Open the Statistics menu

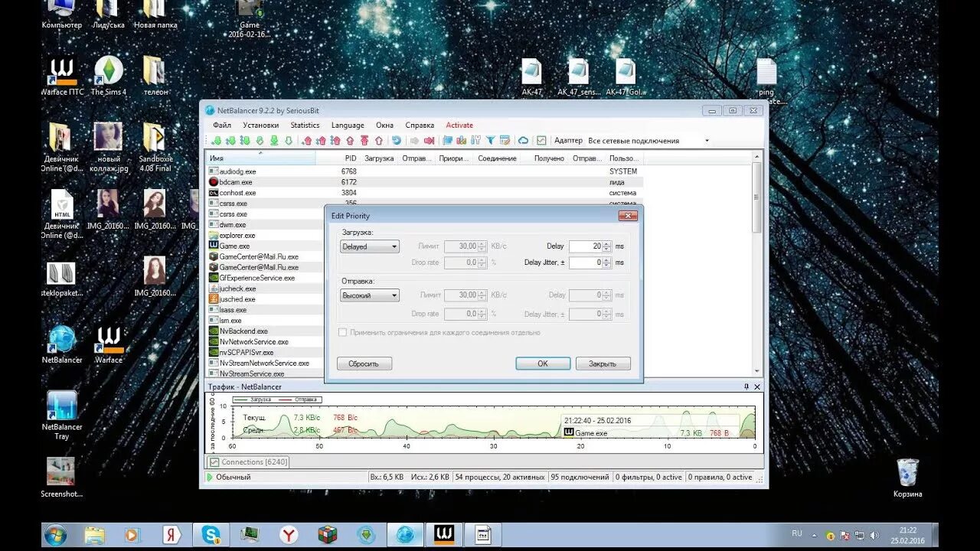pos(305,125)
